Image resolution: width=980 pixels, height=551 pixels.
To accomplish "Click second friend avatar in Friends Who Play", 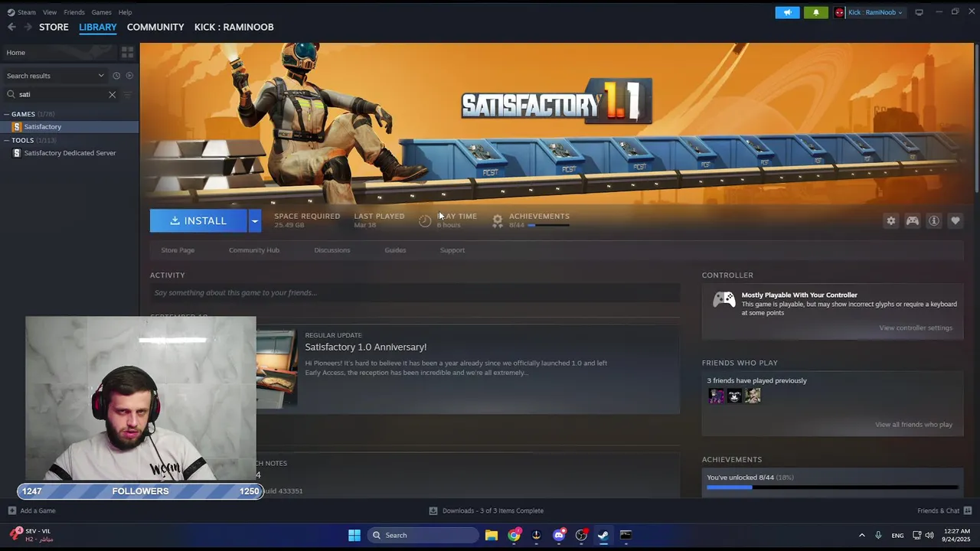I will coord(735,396).
